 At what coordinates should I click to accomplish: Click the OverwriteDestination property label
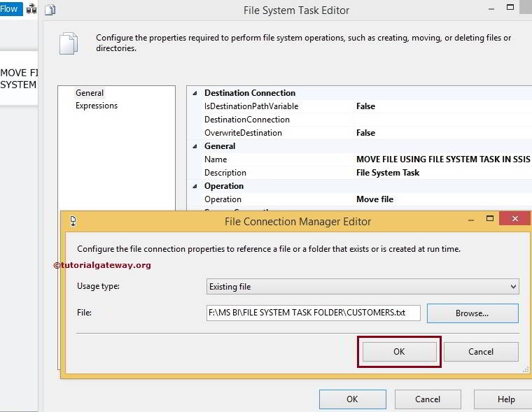(243, 133)
